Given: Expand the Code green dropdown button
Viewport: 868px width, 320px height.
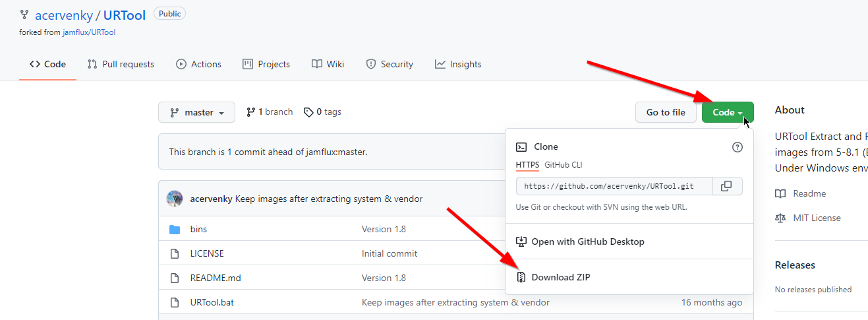Looking at the screenshot, I should pyautogui.click(x=728, y=112).
